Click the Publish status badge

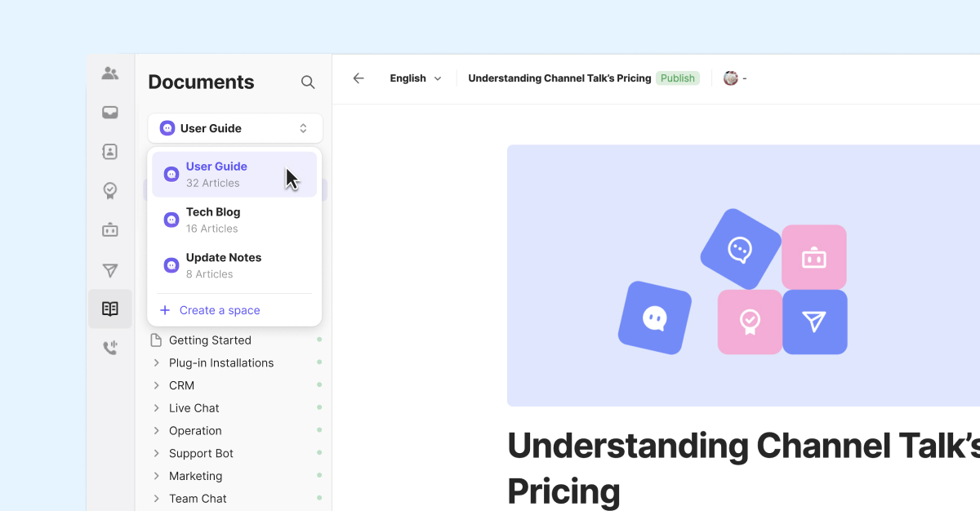coord(678,78)
